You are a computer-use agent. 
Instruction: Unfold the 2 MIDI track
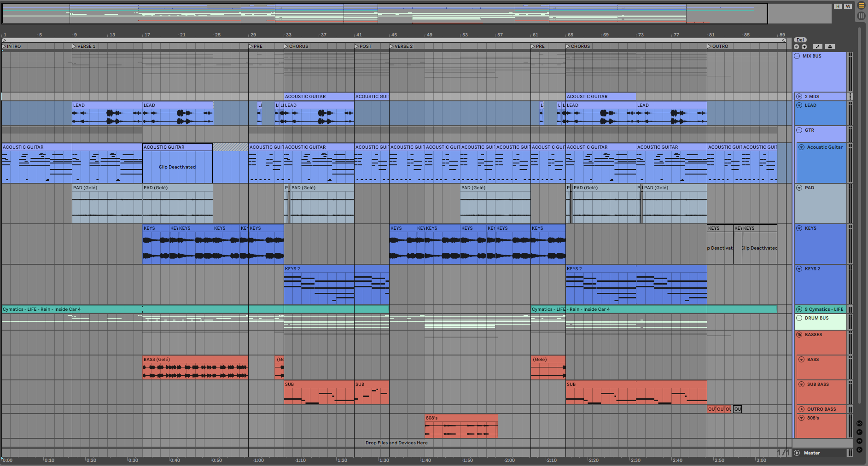[x=799, y=97]
